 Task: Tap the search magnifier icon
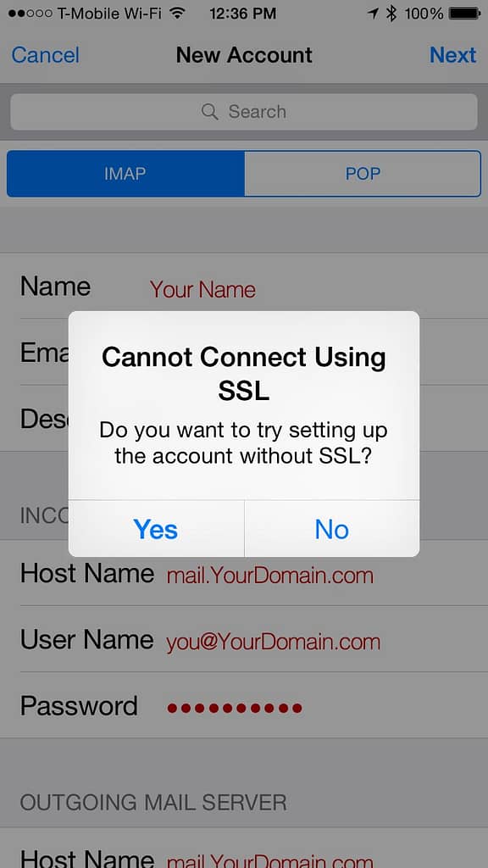(210, 112)
